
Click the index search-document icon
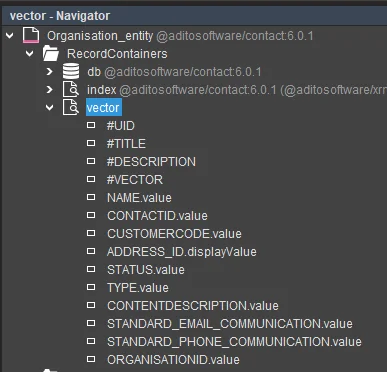point(71,89)
